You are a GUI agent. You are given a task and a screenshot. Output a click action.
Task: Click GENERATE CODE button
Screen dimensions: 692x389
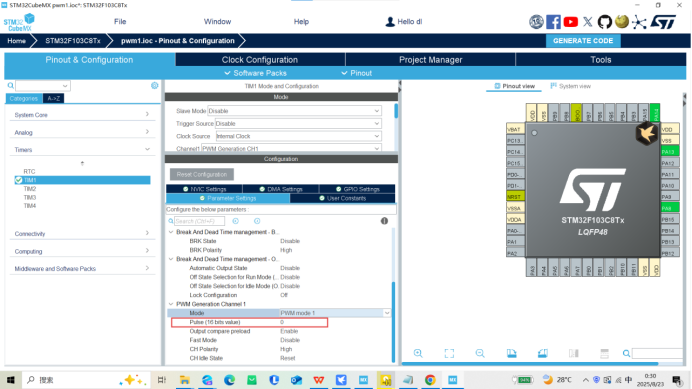point(583,41)
